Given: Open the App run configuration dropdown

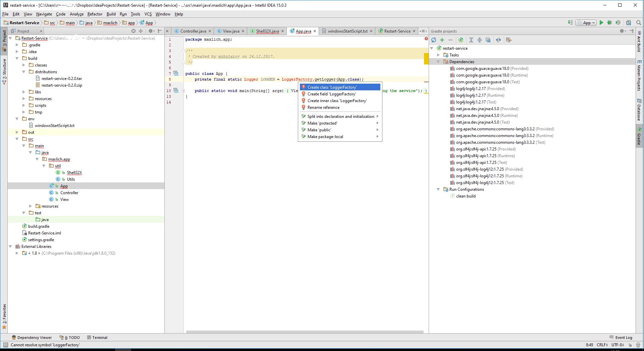Looking at the screenshot, I should point(586,23).
